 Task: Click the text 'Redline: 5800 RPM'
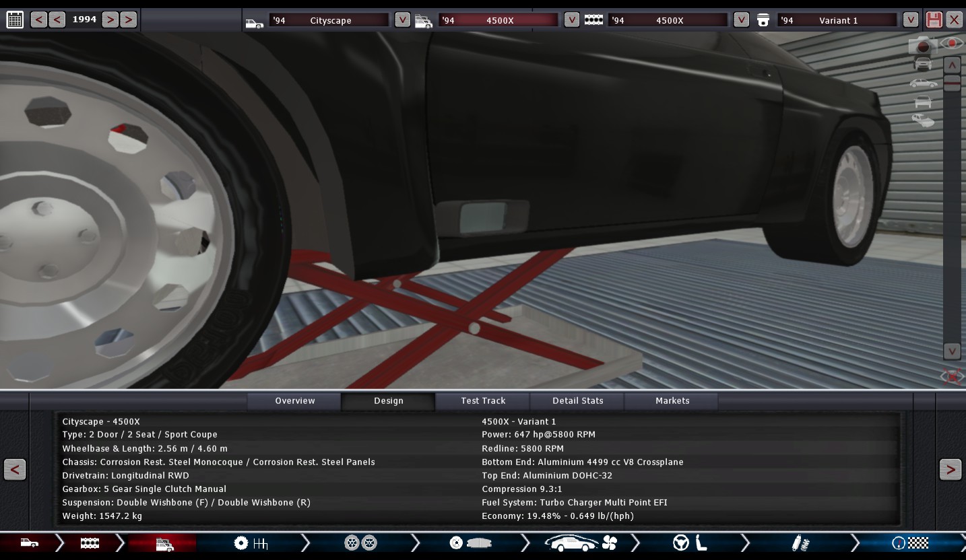523,449
